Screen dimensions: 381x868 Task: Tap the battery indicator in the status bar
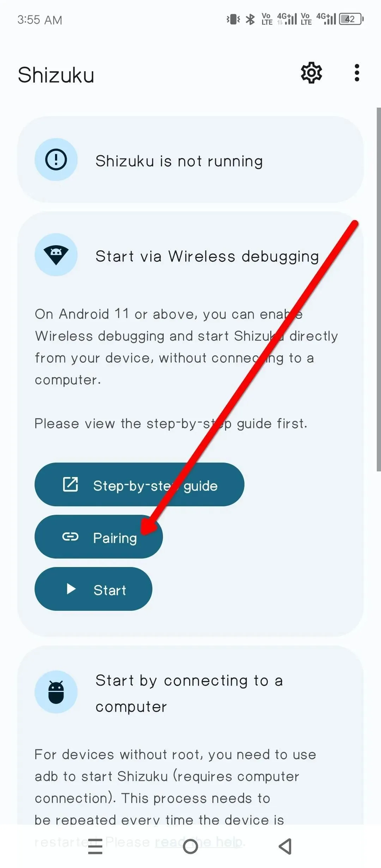pos(351,19)
